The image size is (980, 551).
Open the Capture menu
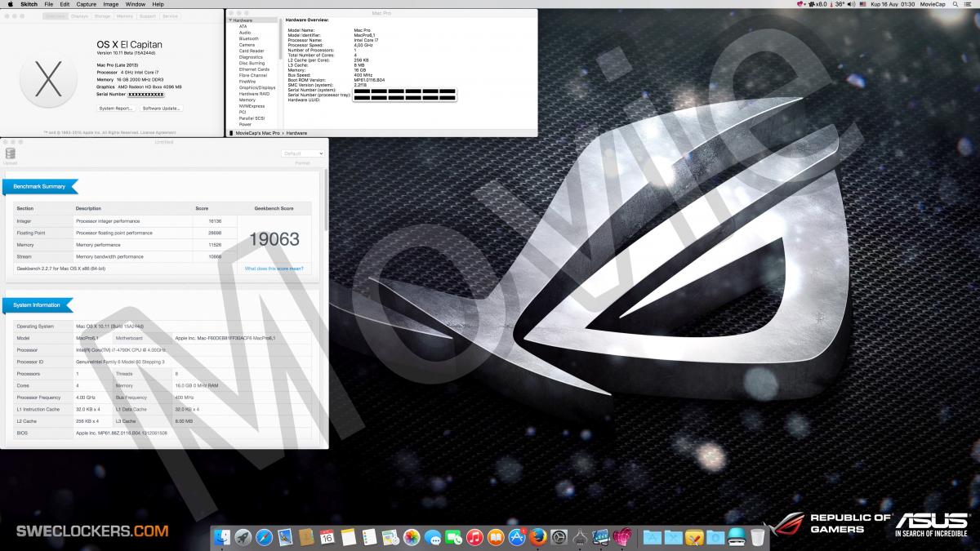coord(87,4)
